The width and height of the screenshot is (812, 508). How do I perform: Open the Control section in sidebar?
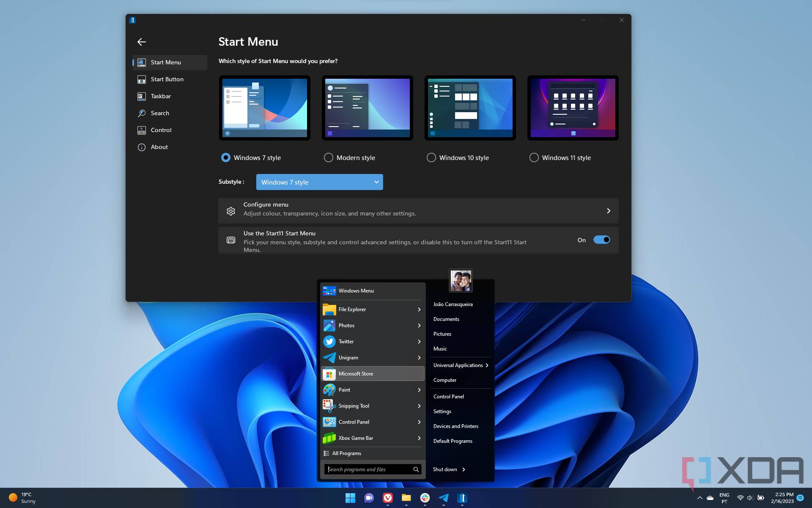coord(170,130)
